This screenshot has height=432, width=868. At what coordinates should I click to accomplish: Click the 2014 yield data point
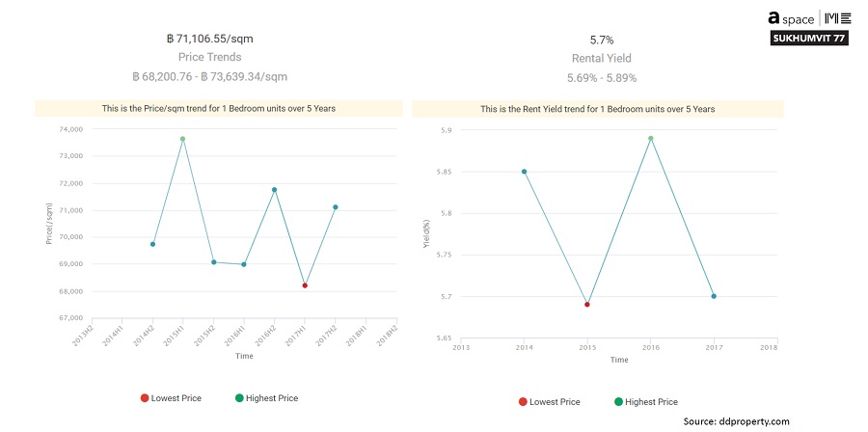point(524,172)
